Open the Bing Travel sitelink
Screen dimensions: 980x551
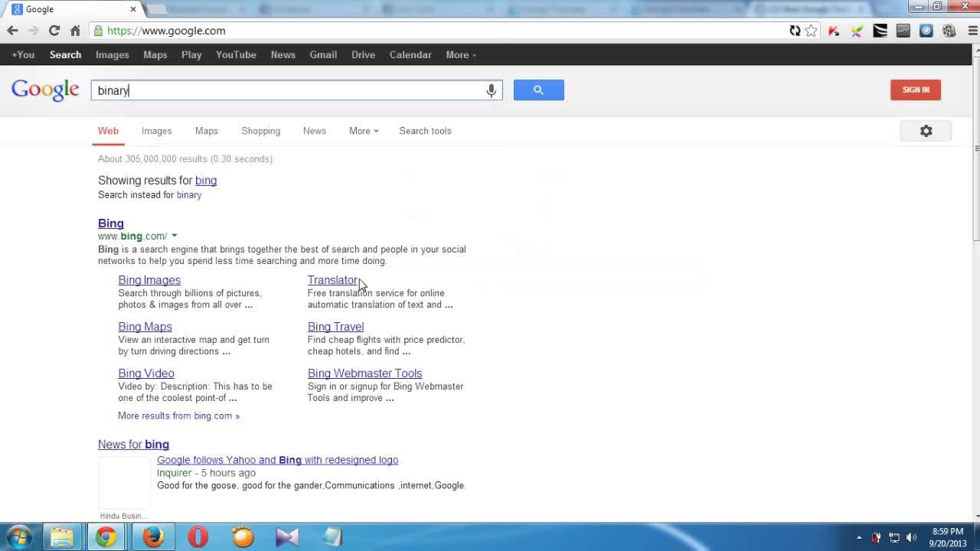pos(335,327)
